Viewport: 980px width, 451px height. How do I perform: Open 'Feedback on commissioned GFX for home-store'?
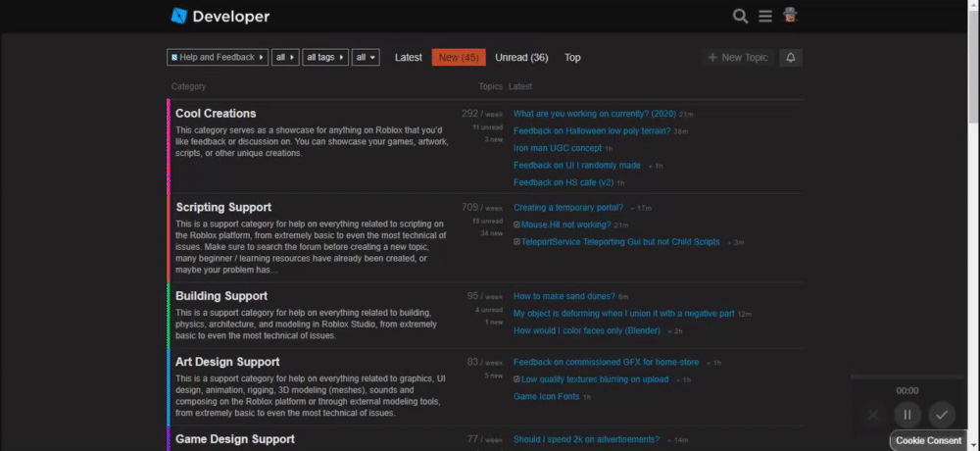(607, 362)
